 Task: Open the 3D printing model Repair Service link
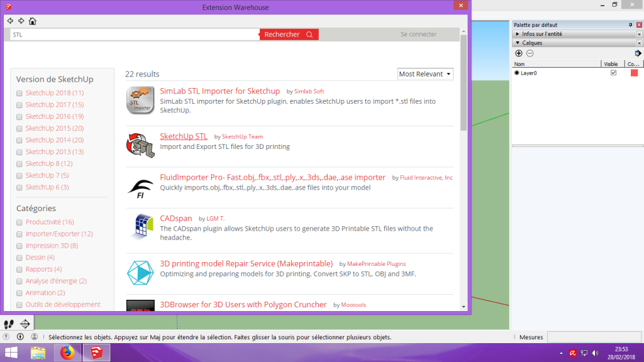[x=246, y=263]
